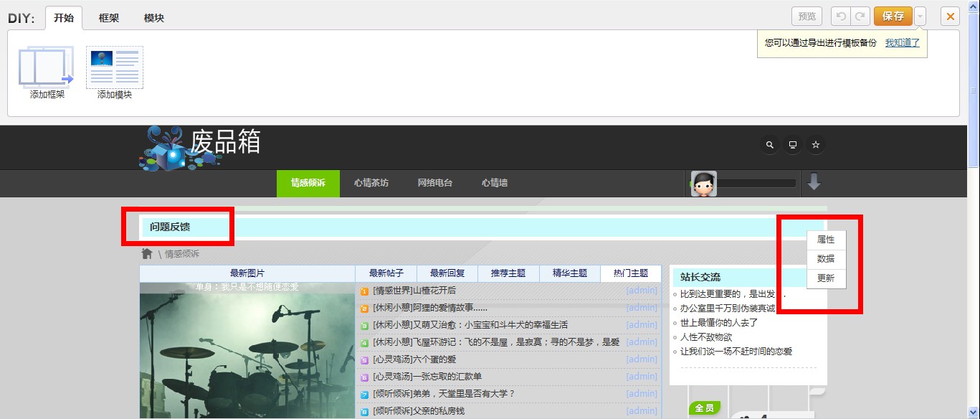Image resolution: width=980 pixels, height=419 pixels.
Task: Click the number 6 rank icon in list
Action: [x=364, y=377]
